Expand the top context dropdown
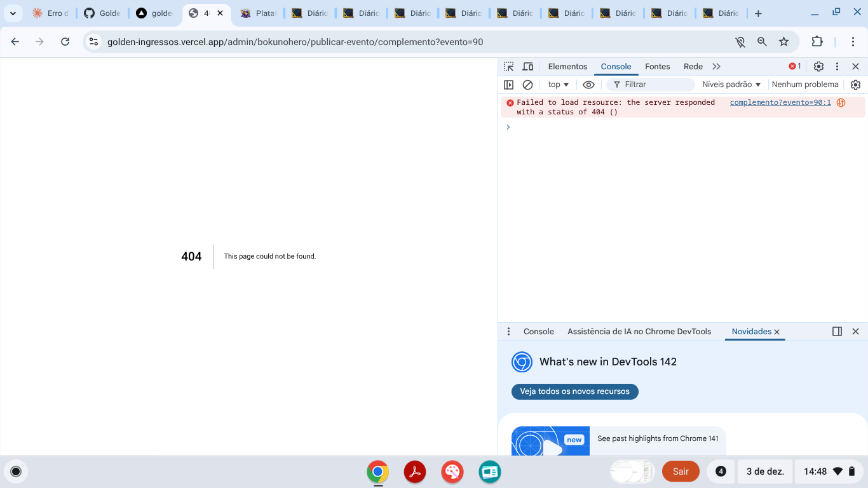Viewport: 868px width, 488px height. point(558,85)
